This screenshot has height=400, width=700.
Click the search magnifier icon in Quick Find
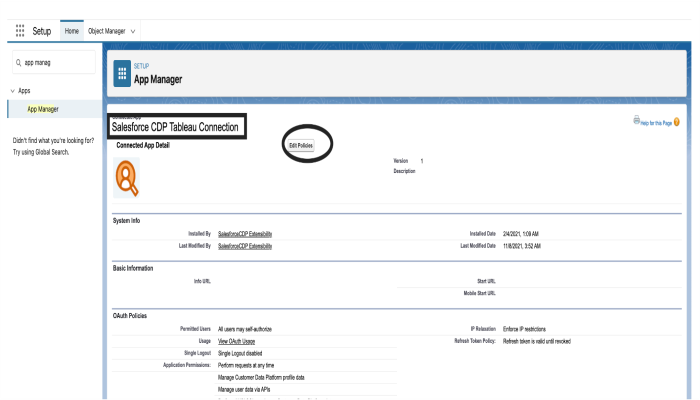pos(18,62)
